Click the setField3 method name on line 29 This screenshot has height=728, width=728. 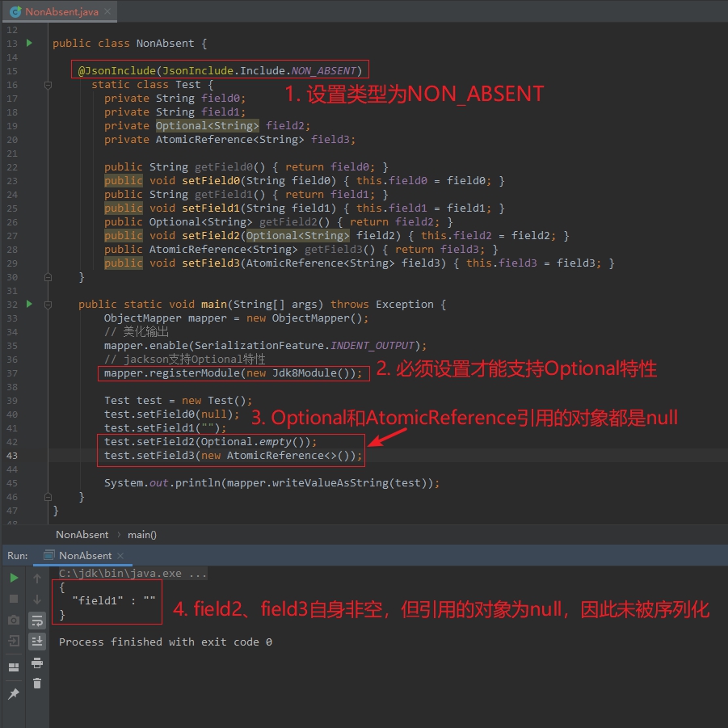pos(210,263)
